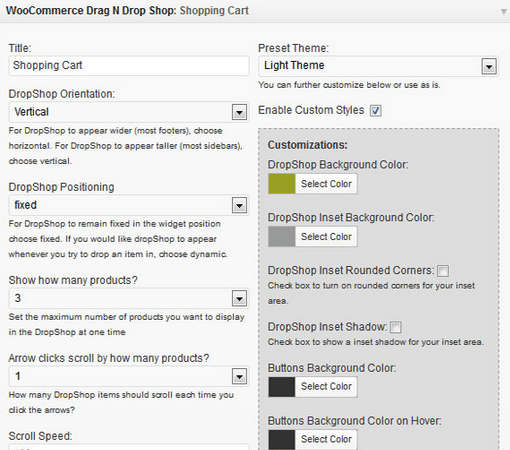Click the olive DropShop Background Color swatch

point(282,184)
